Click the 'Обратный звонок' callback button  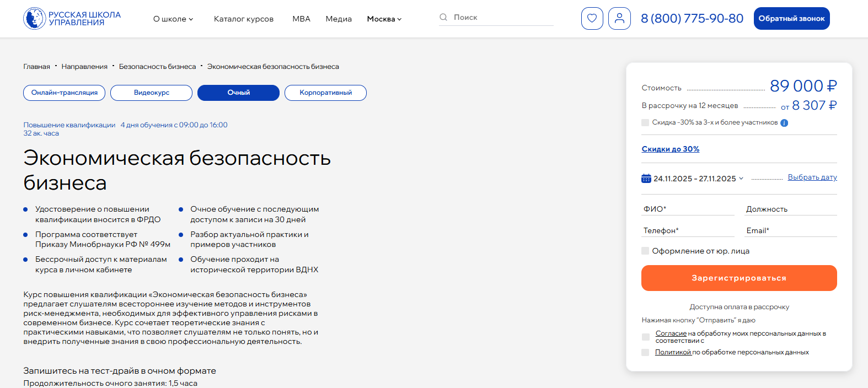point(791,19)
